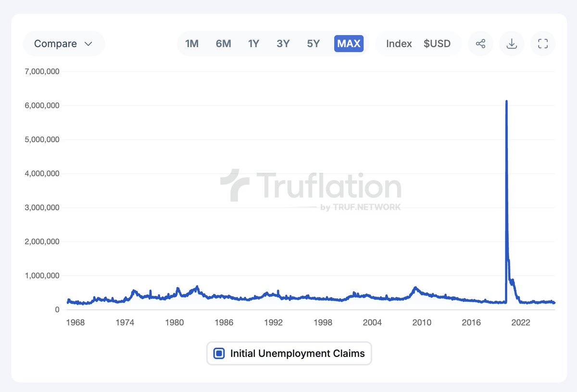Select the 1Y time range
The width and height of the screenshot is (577, 392).
(253, 43)
